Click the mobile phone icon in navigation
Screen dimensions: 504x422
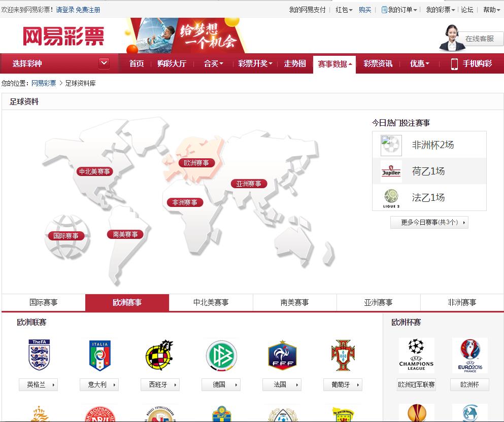[x=454, y=63]
